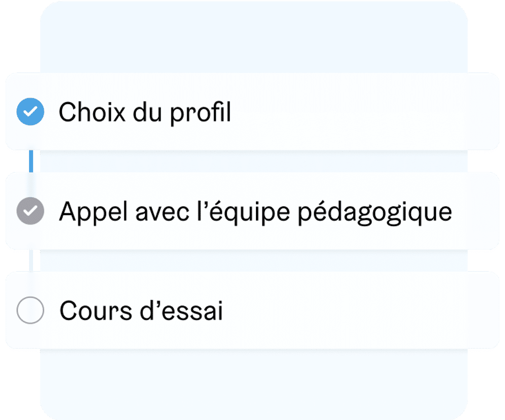The width and height of the screenshot is (505, 420).
Task: Click the blue checkmark icon beside Choix du profil
Action: click(x=30, y=112)
